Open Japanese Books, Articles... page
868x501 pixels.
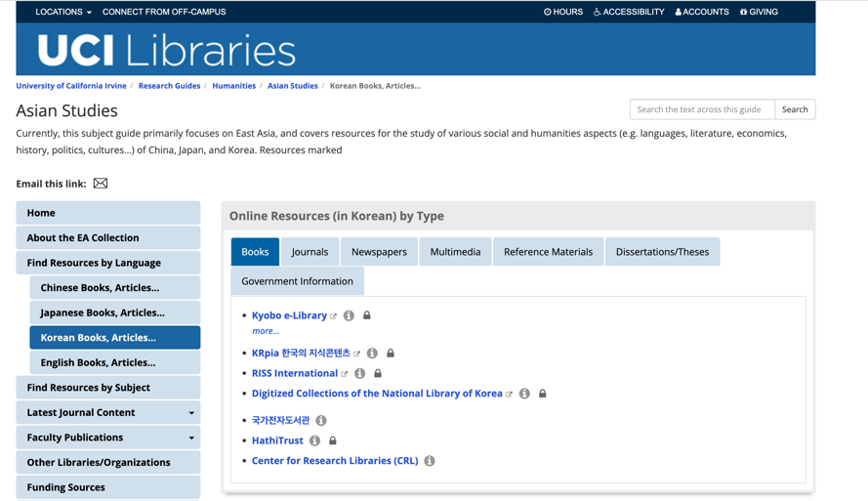tap(115, 313)
